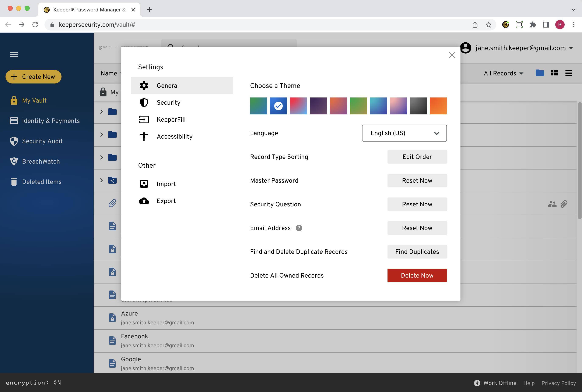Open the Export option

click(182, 201)
